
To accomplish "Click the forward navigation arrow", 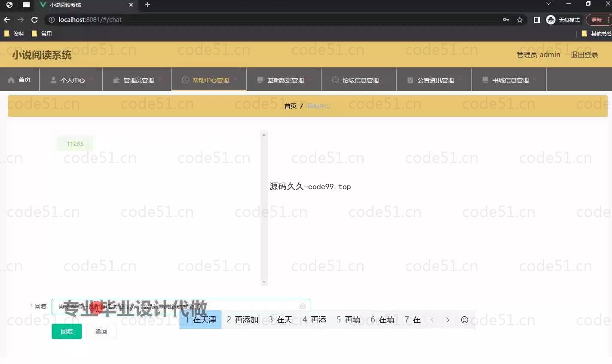I will click(20, 20).
